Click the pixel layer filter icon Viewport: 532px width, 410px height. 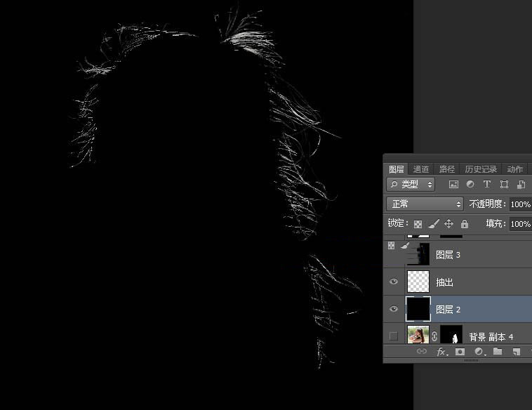[453, 185]
